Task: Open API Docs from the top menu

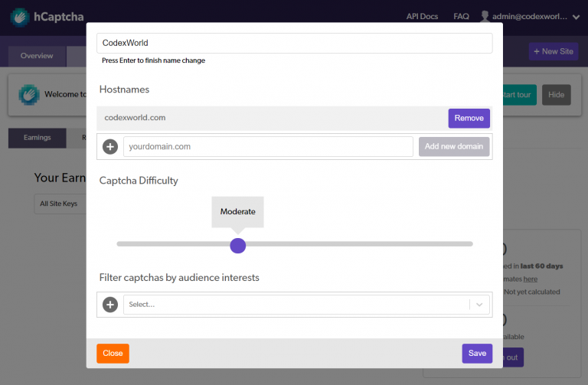Action: pyautogui.click(x=422, y=17)
